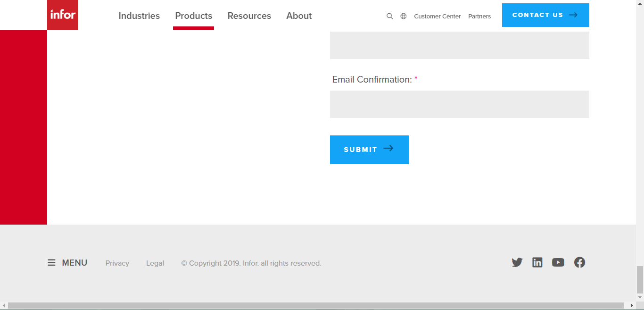644x310 pixels.
Task: Select the globe language icon
Action: point(403,16)
